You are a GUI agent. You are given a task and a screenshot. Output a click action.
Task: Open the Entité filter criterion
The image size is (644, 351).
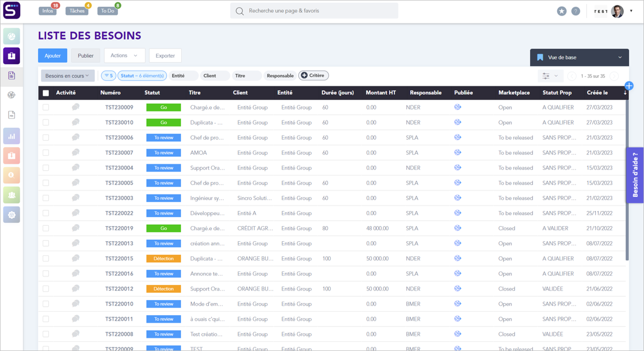click(x=183, y=76)
